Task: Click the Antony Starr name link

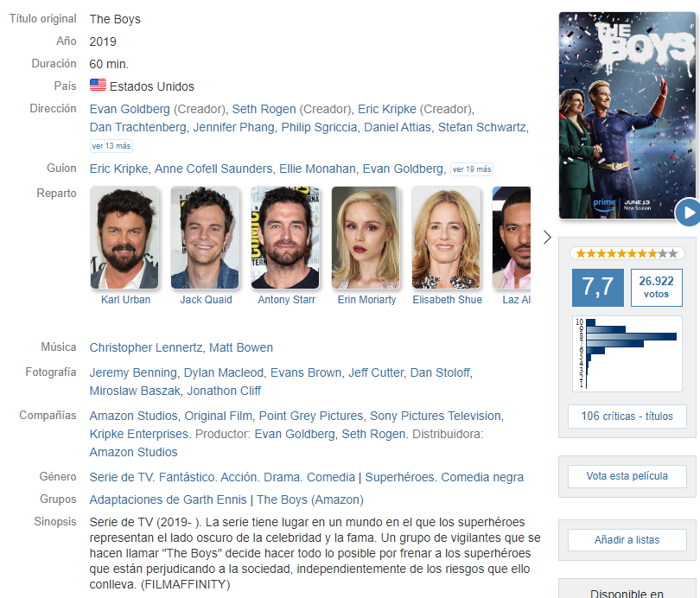Action: (x=287, y=300)
